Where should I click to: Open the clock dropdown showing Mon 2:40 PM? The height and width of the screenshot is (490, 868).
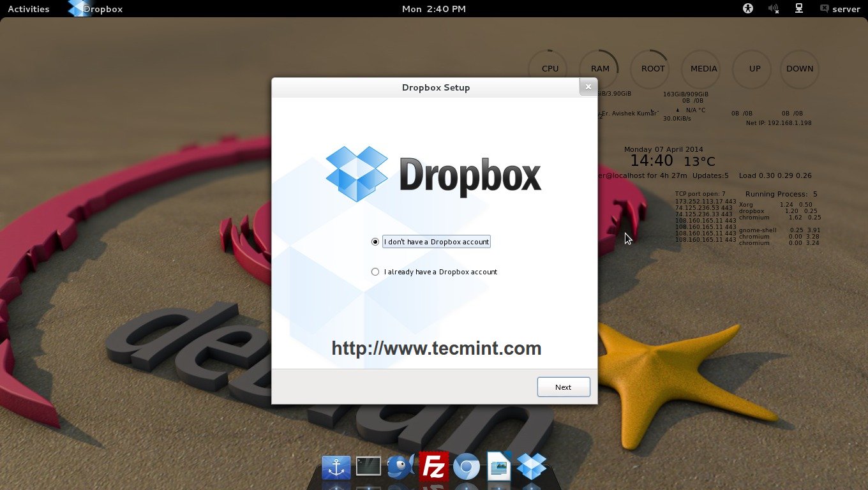point(434,8)
